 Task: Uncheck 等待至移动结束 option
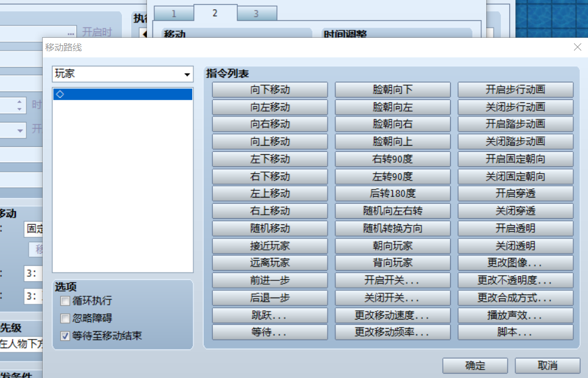(x=65, y=335)
